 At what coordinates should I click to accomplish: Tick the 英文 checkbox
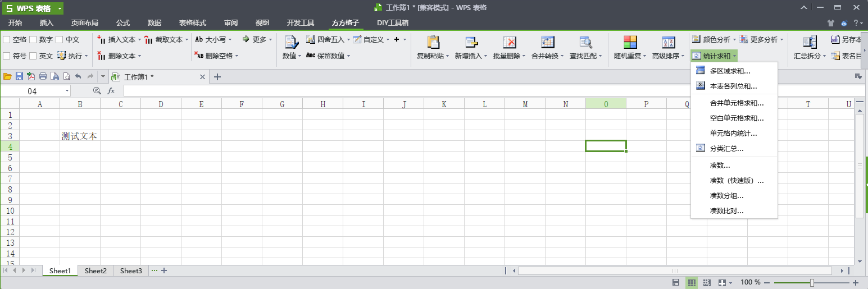point(33,56)
